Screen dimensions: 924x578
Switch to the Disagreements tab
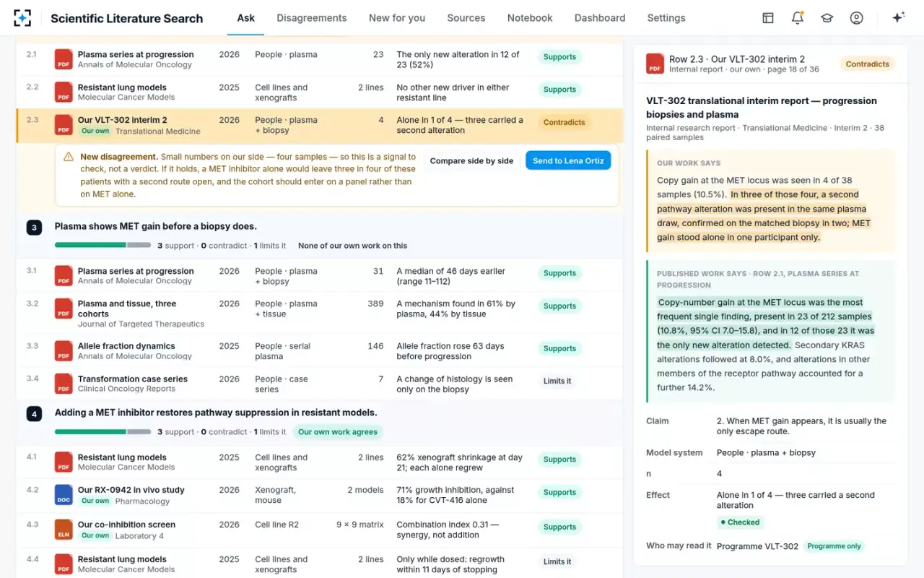312,18
